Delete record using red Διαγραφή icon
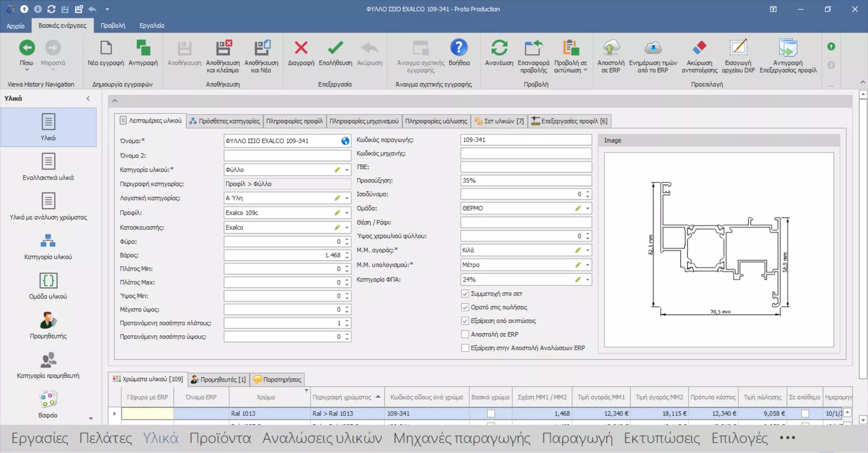868x453 pixels. point(301,48)
